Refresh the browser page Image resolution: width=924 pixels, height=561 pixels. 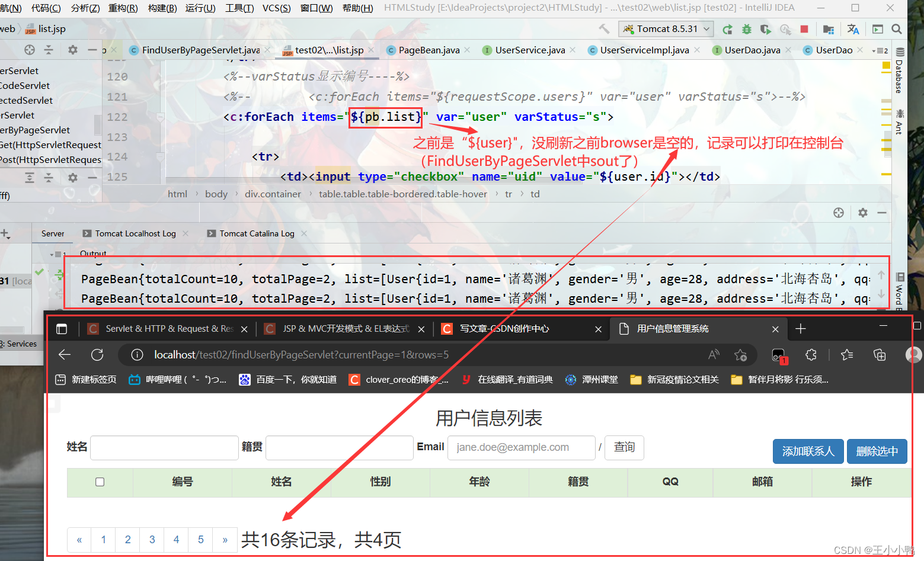(97, 354)
